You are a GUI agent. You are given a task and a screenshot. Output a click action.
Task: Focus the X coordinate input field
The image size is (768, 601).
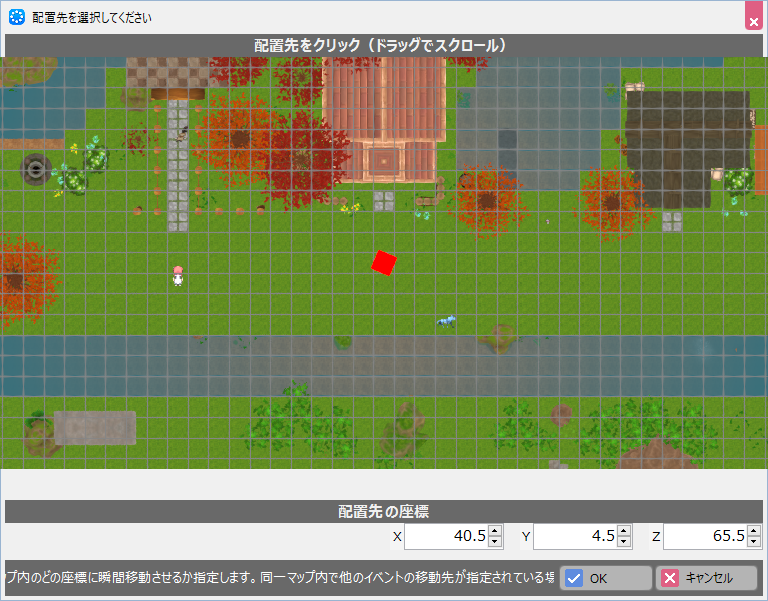[445, 537]
